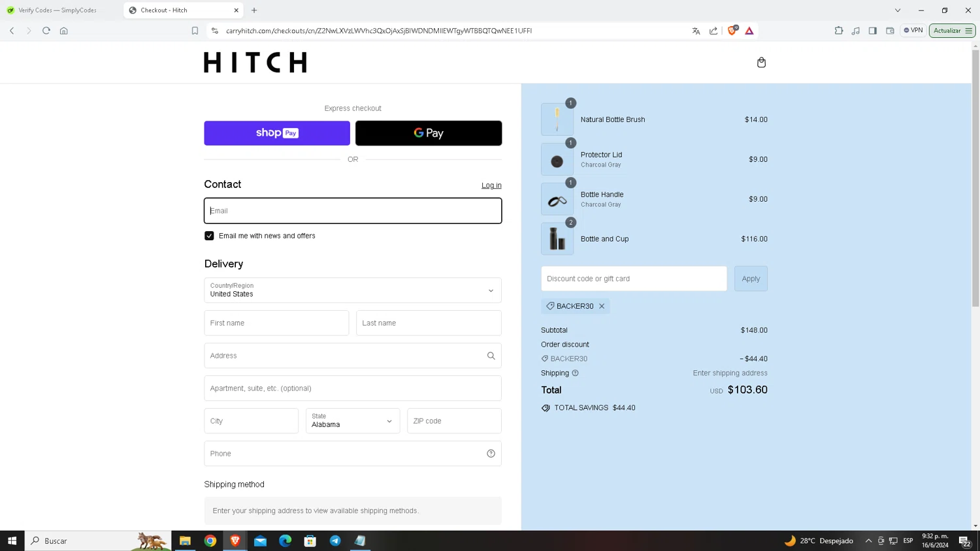This screenshot has width=980, height=551.
Task: Click the shipping help question icon
Action: 575,373
